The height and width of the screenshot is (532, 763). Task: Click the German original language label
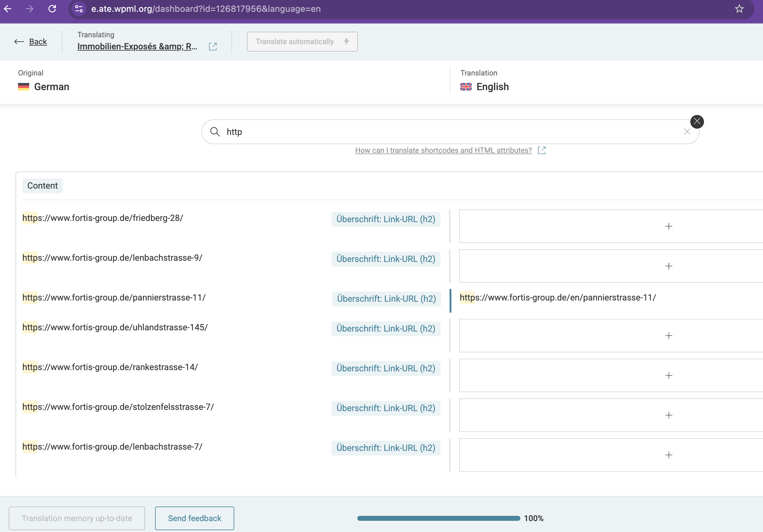coord(52,87)
